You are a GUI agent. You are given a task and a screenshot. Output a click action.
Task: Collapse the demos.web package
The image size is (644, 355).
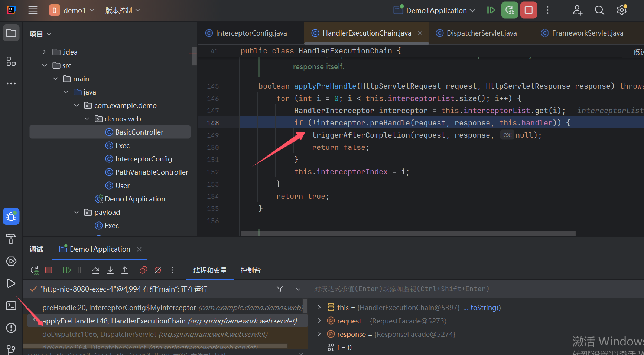point(87,119)
